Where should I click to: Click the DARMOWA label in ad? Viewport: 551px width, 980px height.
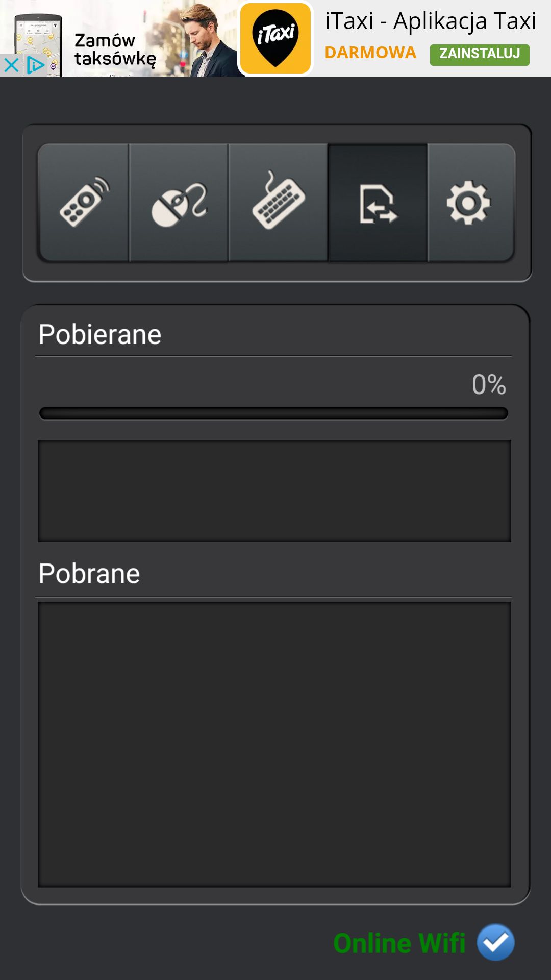[x=370, y=53]
